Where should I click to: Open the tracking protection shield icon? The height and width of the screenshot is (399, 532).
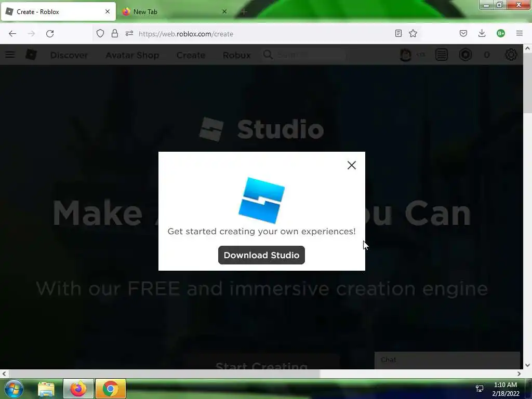tap(100, 33)
